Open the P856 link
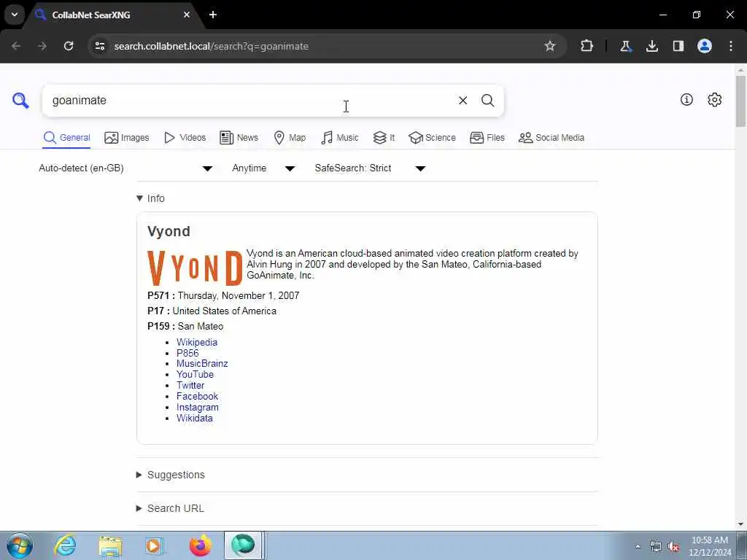 pyautogui.click(x=187, y=353)
